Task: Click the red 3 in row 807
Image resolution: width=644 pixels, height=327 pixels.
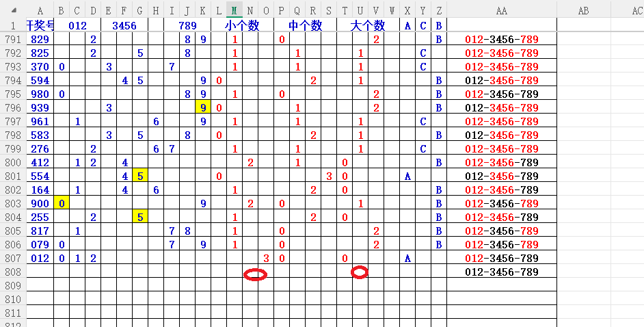Action: [x=266, y=259]
